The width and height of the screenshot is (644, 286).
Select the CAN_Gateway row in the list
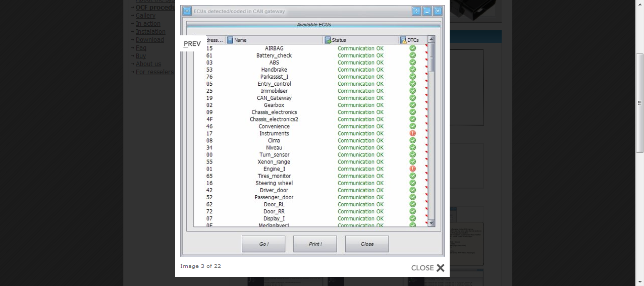click(274, 98)
